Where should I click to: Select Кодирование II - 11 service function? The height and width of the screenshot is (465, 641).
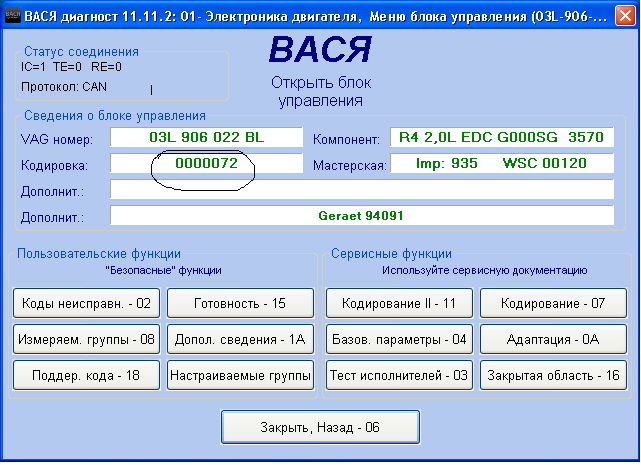[399, 302]
